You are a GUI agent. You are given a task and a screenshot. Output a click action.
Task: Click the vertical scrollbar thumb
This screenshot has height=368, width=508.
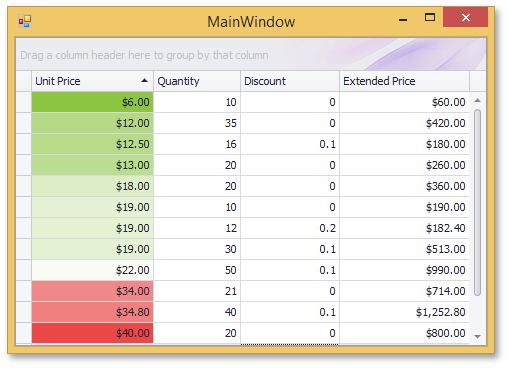[478, 202]
